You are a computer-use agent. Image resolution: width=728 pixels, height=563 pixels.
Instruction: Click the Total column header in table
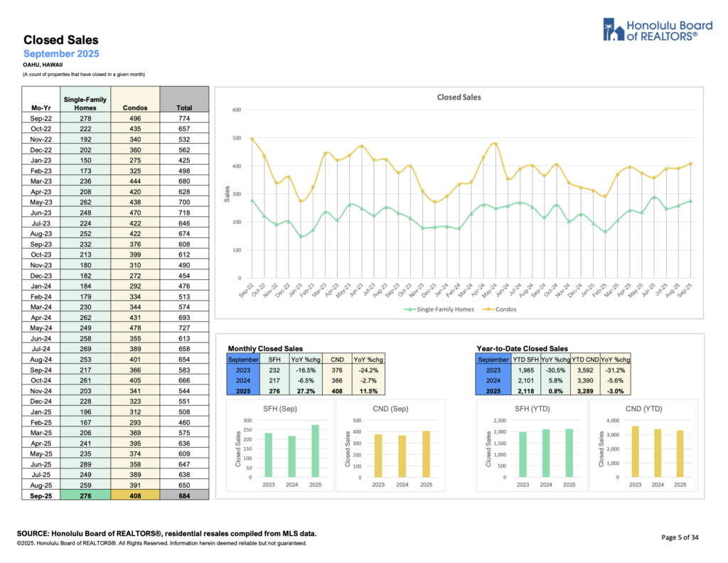click(184, 107)
